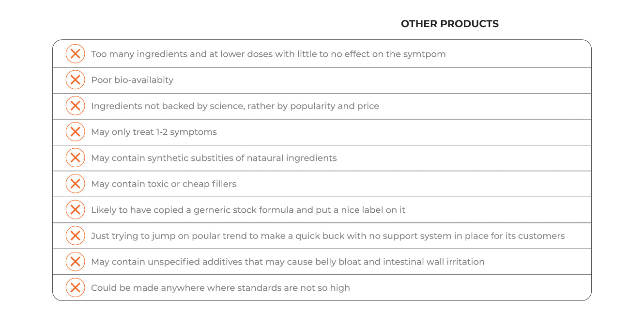The width and height of the screenshot is (644, 315).
Task: Click the "Ingredients not backed by science" text
Action: pyautogui.click(x=235, y=106)
